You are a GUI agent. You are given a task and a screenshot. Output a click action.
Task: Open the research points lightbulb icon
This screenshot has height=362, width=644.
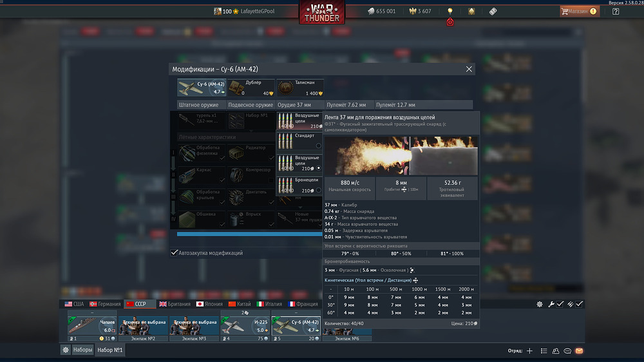[x=450, y=11]
